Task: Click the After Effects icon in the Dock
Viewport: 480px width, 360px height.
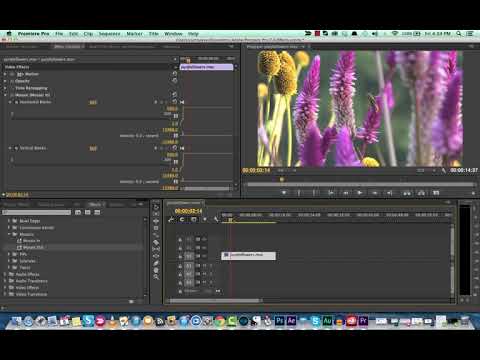Action: (291, 321)
